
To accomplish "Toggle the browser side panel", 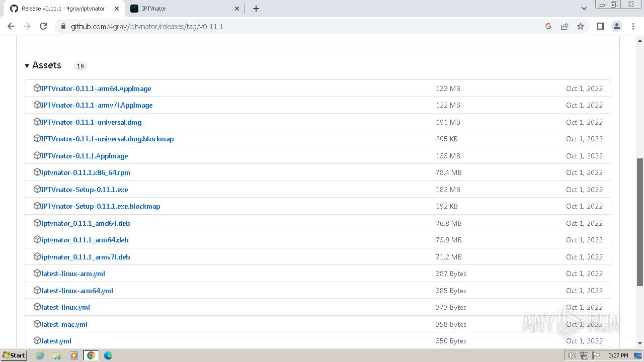I will click(x=600, y=26).
